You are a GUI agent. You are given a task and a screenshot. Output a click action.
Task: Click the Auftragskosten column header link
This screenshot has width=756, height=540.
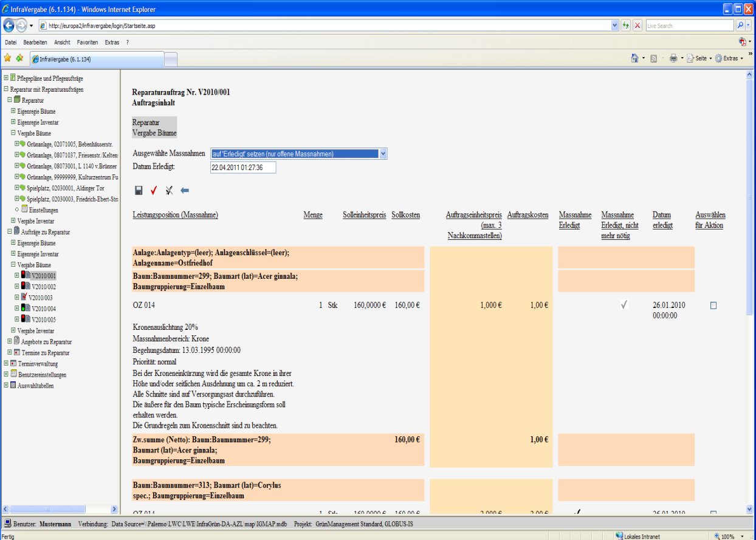527,215
